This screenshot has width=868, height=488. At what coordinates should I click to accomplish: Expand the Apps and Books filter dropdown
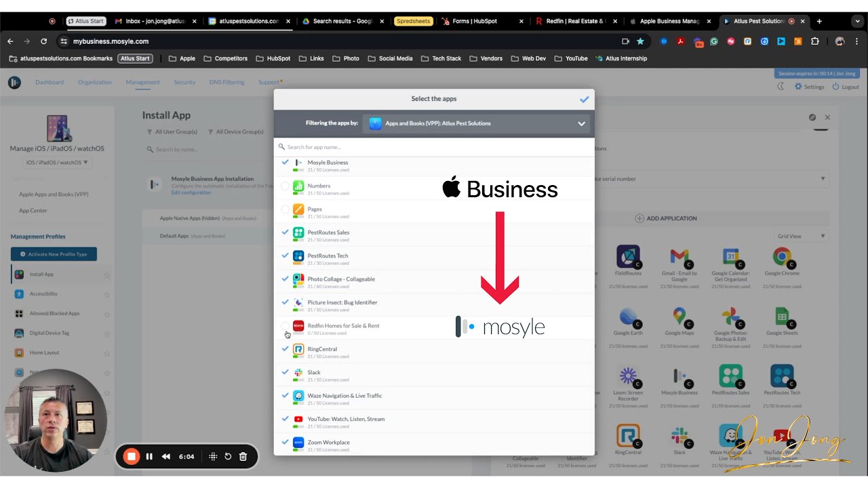point(477,123)
